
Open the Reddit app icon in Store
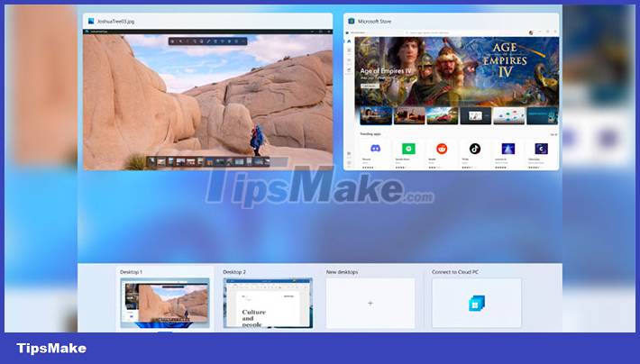[x=442, y=149]
